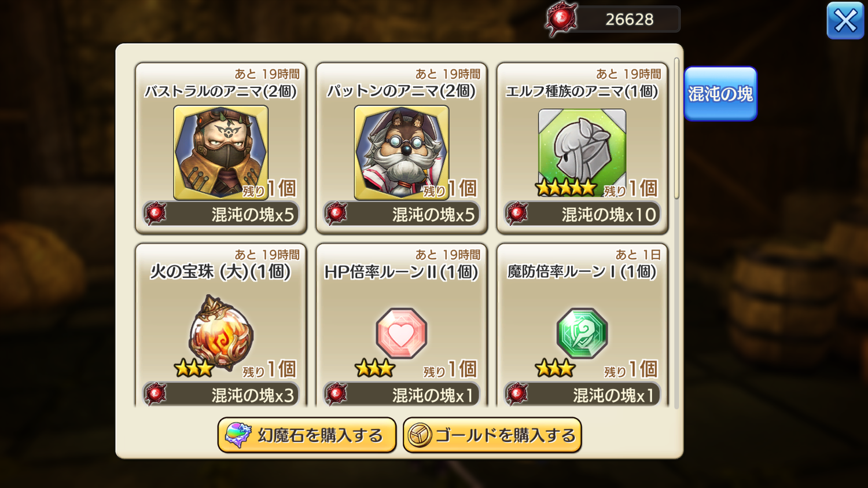Image resolution: width=868 pixels, height=488 pixels.
Task: Tap the green 魔防倍率ルーン gem icon
Action: pos(582,333)
